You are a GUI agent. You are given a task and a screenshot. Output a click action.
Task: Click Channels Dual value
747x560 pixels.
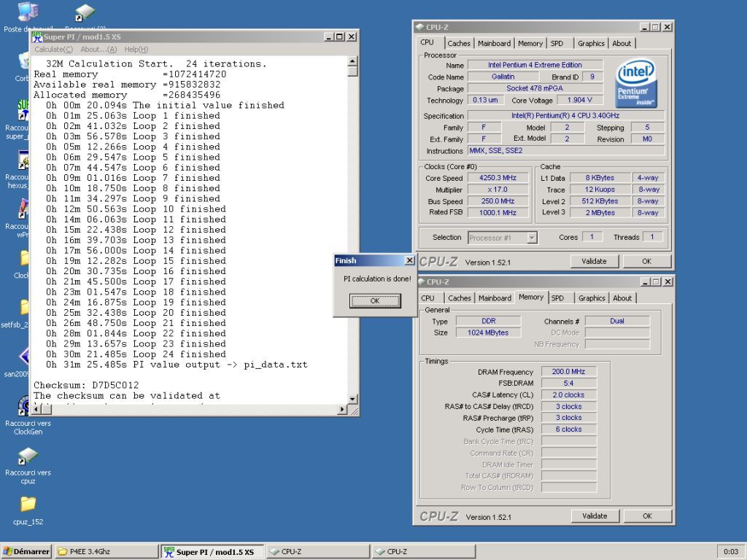click(617, 321)
